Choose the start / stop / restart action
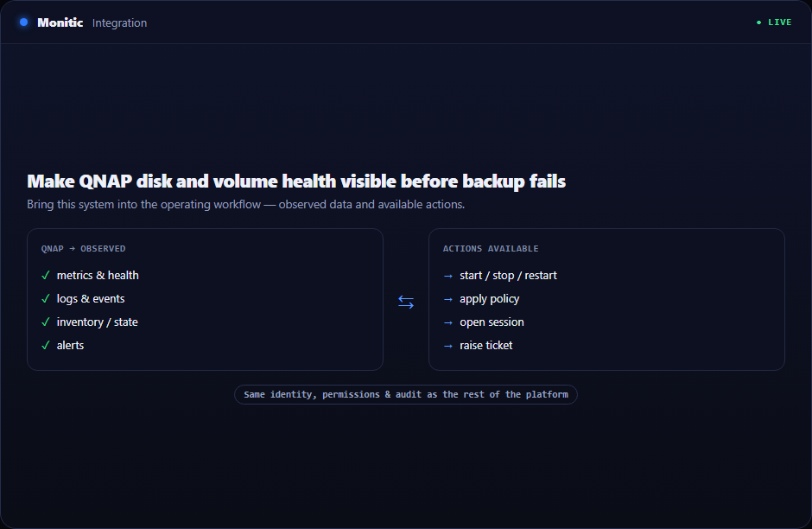Viewport: 812px width, 529px height. coord(508,275)
